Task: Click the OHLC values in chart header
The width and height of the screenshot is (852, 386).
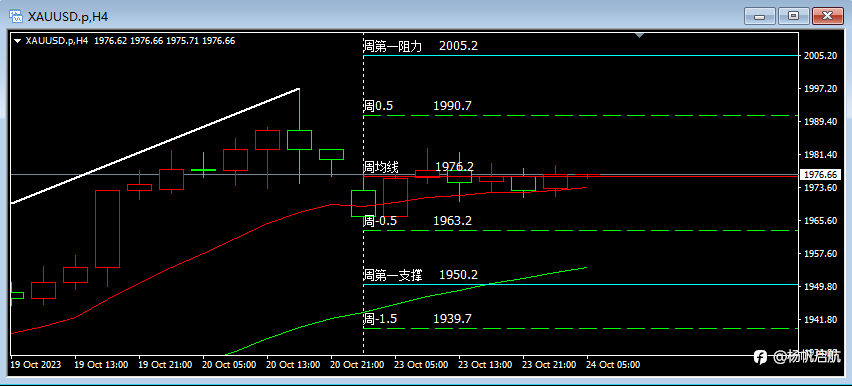Action: point(165,41)
